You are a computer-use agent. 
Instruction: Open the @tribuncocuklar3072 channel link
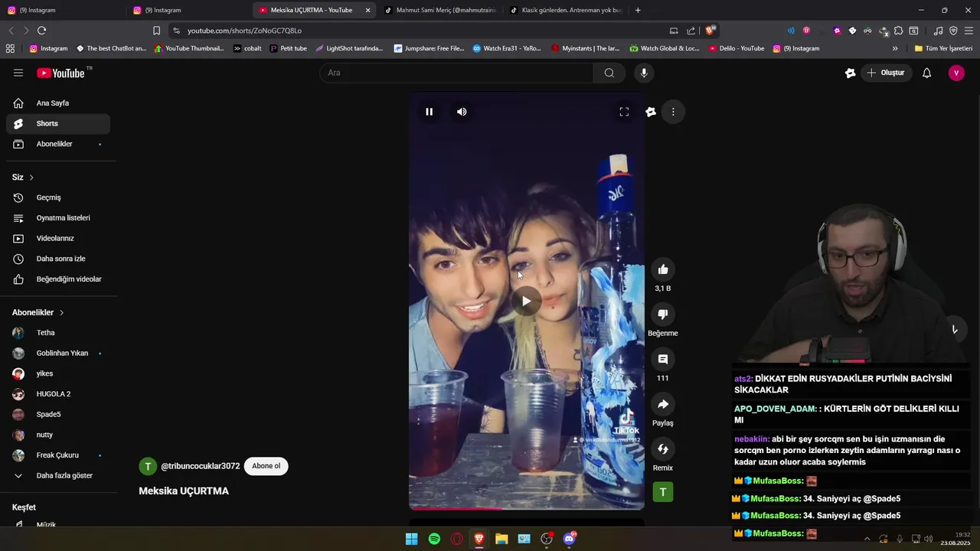pyautogui.click(x=201, y=466)
